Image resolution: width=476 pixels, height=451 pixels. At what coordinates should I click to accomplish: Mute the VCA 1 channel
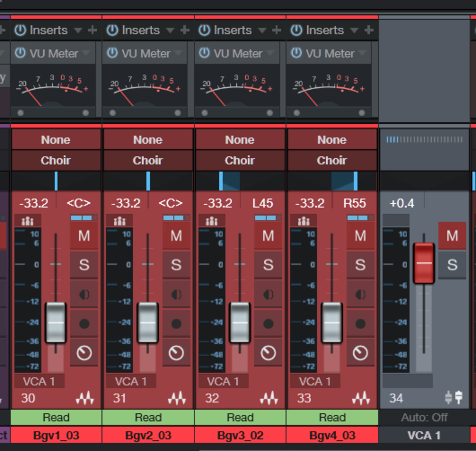pos(452,236)
